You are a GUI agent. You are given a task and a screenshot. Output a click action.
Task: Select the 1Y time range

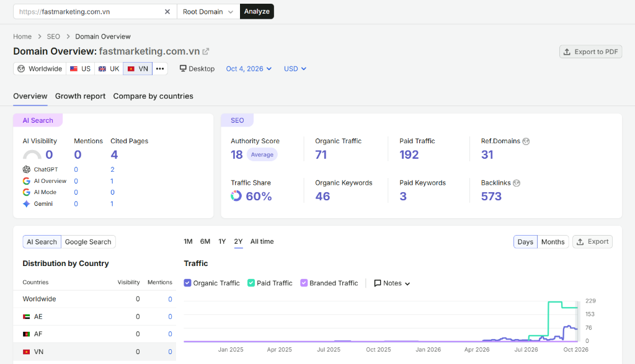(222, 241)
